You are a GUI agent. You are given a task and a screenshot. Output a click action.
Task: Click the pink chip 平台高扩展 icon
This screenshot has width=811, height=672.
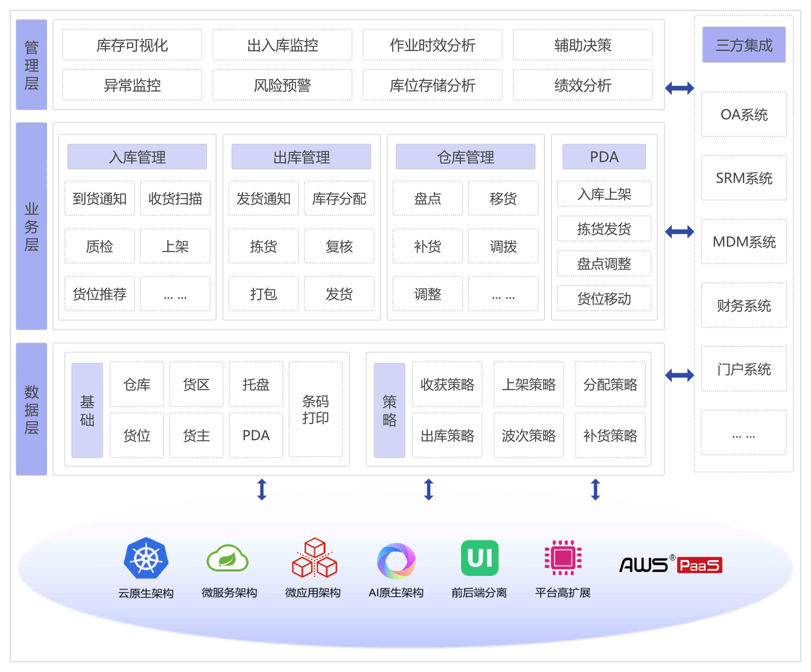(563, 558)
